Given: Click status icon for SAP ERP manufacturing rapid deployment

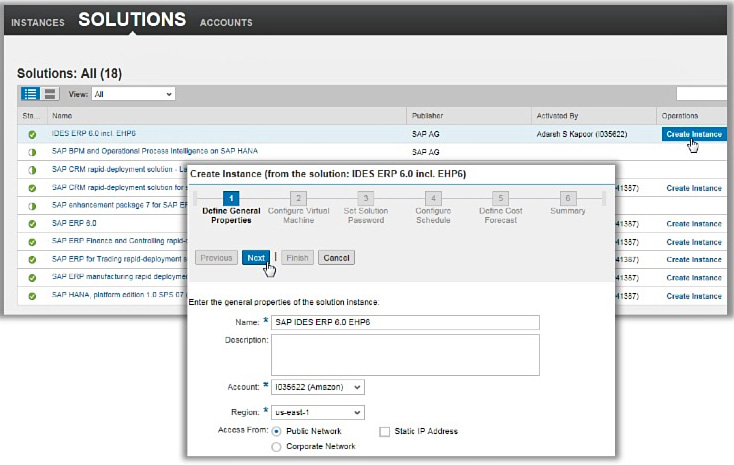Looking at the screenshot, I should pyautogui.click(x=32, y=278).
